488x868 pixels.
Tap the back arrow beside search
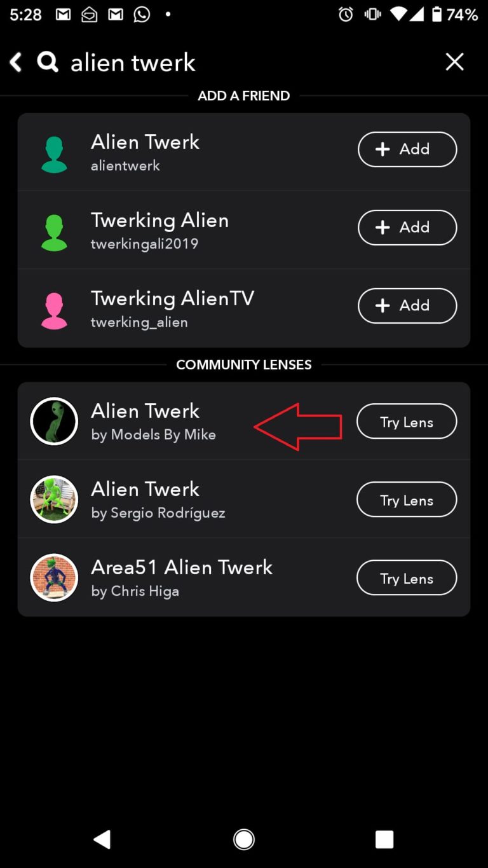point(16,62)
